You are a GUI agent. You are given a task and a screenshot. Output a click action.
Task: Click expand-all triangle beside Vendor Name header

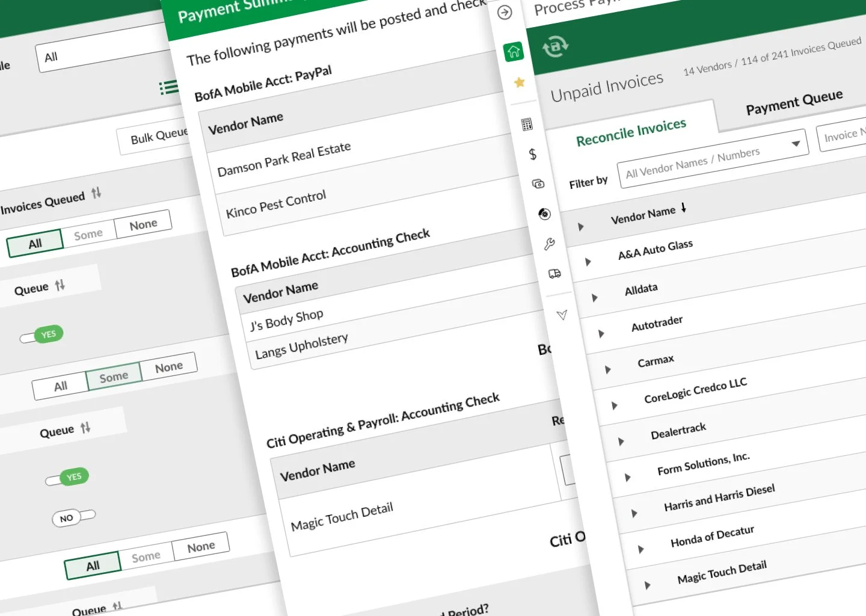click(x=581, y=227)
